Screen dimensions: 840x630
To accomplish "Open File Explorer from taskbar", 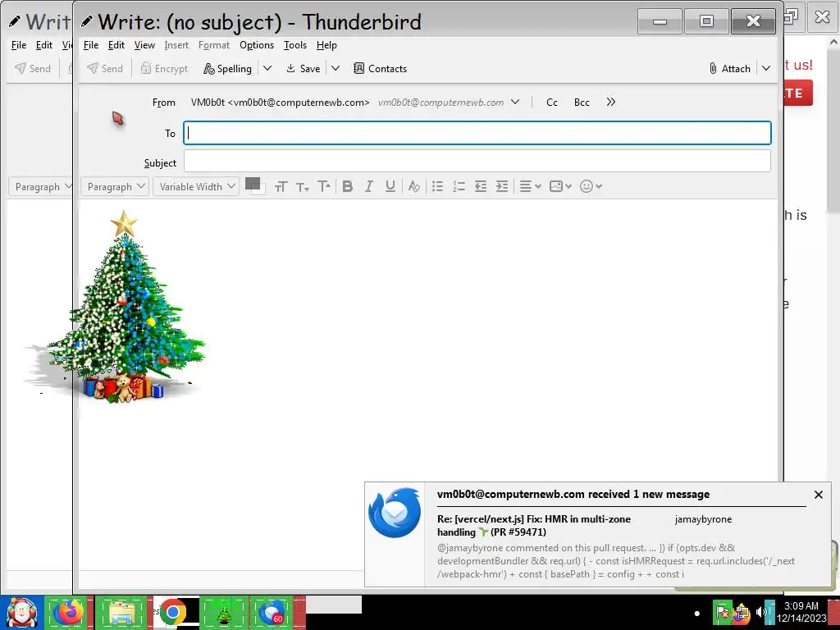I will [122, 614].
